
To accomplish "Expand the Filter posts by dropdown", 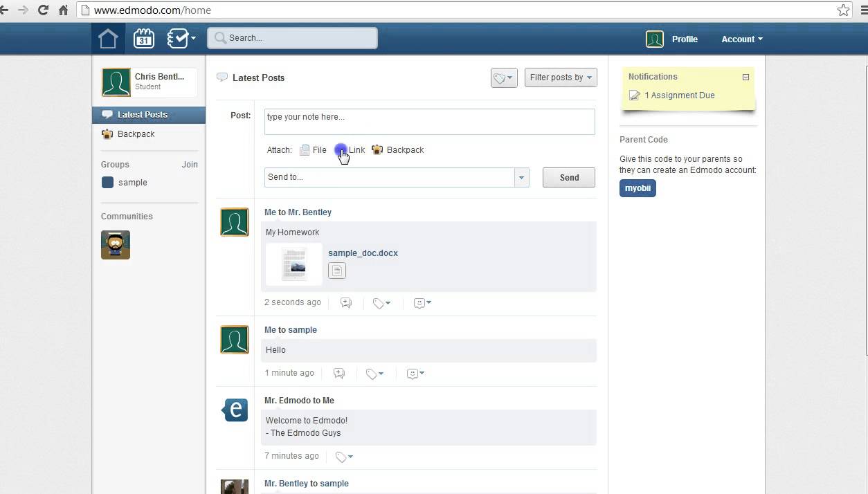I will point(561,77).
